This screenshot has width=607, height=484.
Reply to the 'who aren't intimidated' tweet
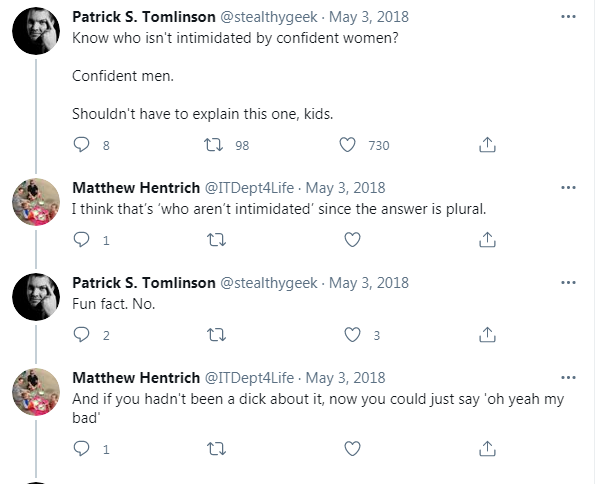[81, 240]
